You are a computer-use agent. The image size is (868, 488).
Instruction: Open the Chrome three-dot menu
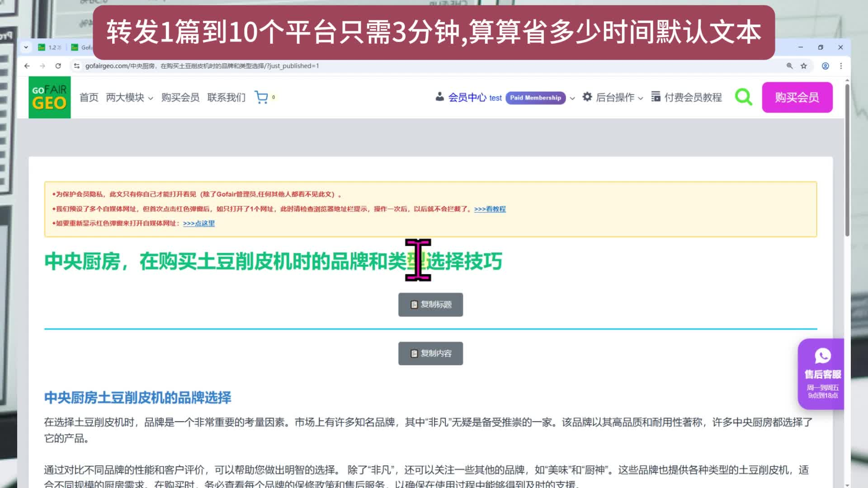841,66
